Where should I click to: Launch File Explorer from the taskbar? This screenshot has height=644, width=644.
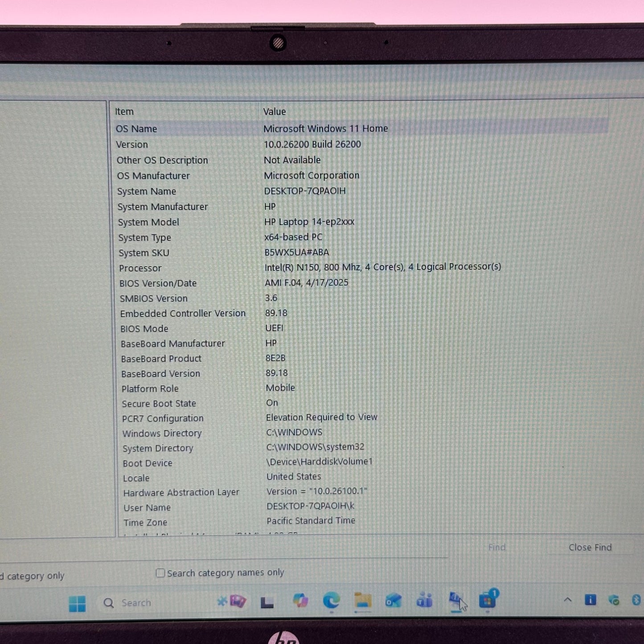362,601
